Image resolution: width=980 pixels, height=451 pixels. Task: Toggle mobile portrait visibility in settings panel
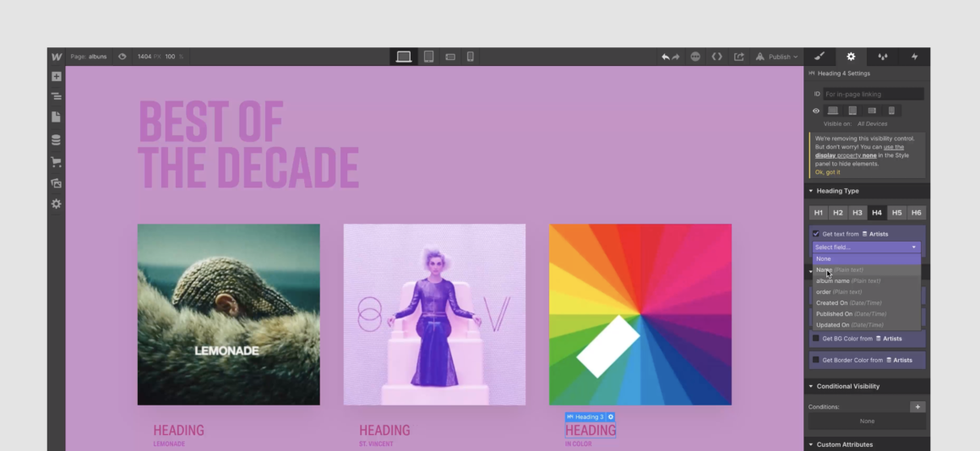pos(891,111)
